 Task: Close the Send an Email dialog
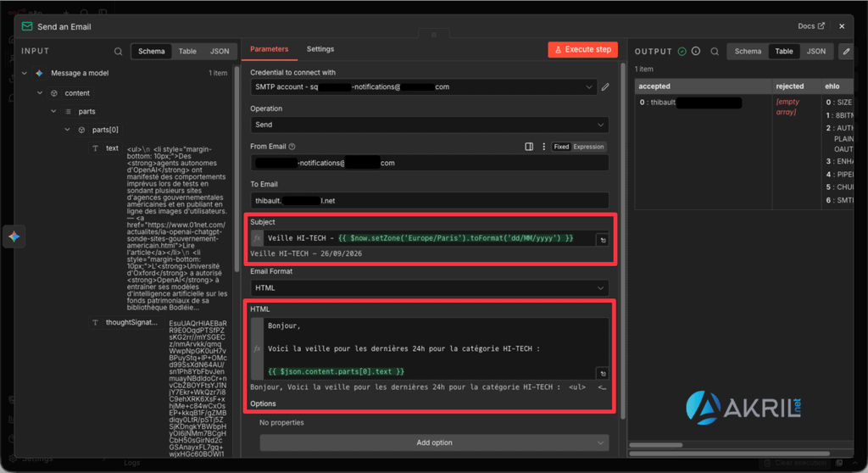tap(842, 26)
